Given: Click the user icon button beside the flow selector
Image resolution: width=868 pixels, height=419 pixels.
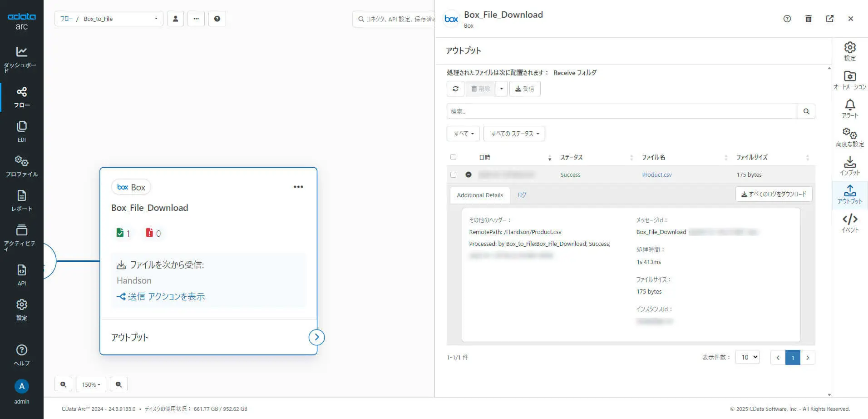Looking at the screenshot, I should (x=175, y=19).
